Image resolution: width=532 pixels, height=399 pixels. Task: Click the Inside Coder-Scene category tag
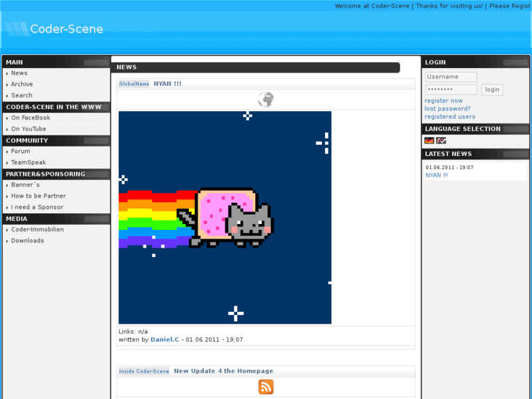click(144, 371)
